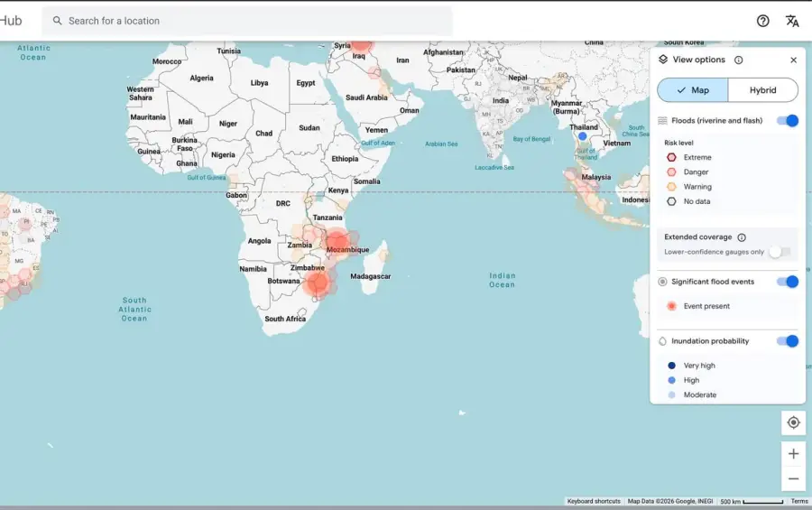Image resolution: width=812 pixels, height=510 pixels.
Task: Click the flood event near Botswana border
Action: (318, 283)
